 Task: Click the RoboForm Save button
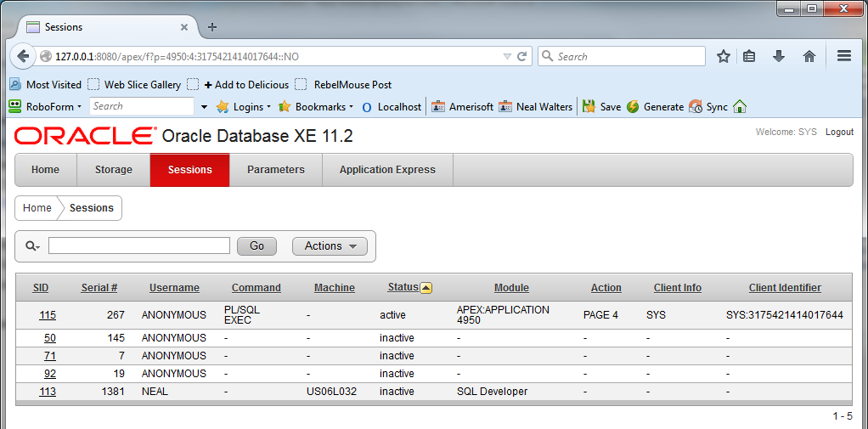coord(601,107)
